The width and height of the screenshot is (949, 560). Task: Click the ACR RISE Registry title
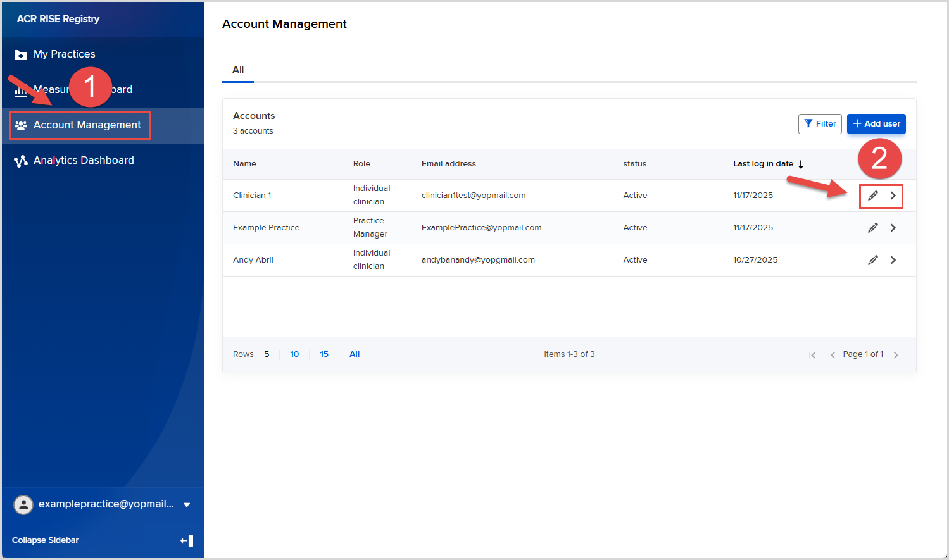tap(58, 19)
